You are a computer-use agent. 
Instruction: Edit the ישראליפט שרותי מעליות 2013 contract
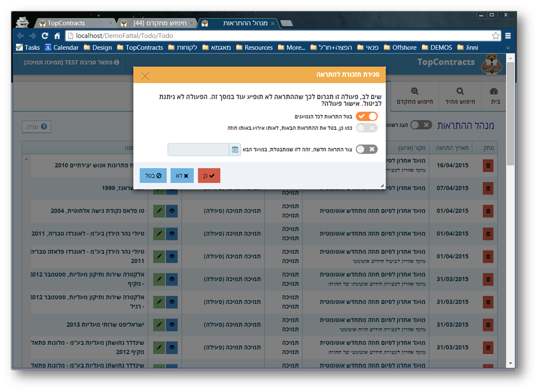click(x=159, y=324)
